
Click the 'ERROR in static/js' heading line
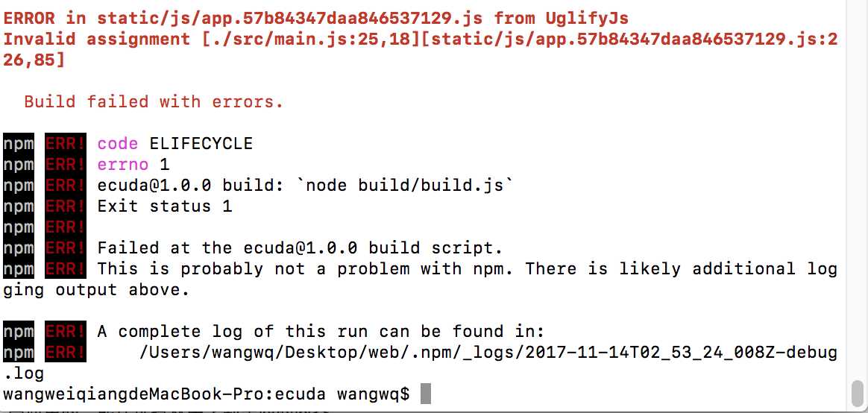point(315,19)
